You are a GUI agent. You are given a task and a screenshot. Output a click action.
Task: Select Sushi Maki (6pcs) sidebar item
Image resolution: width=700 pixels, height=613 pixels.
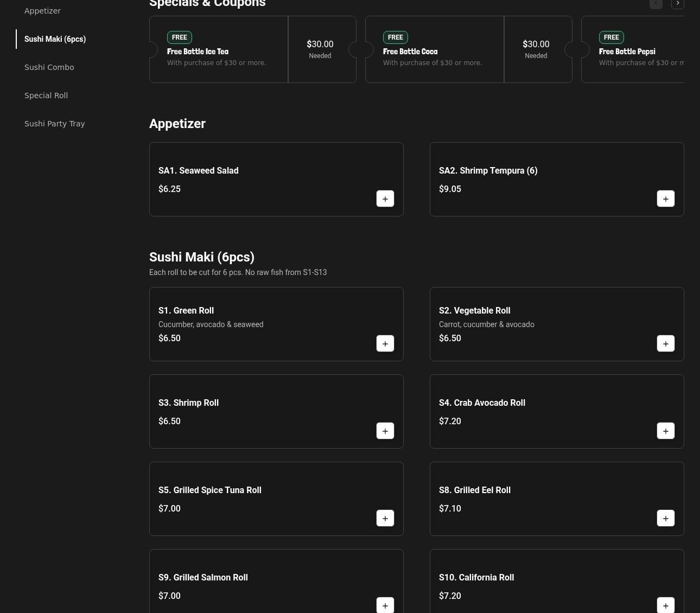point(55,39)
